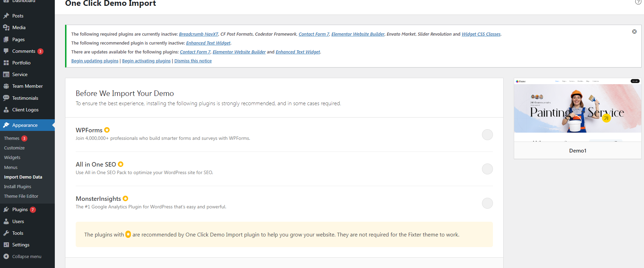Click the All in One SEO title

click(x=96, y=165)
